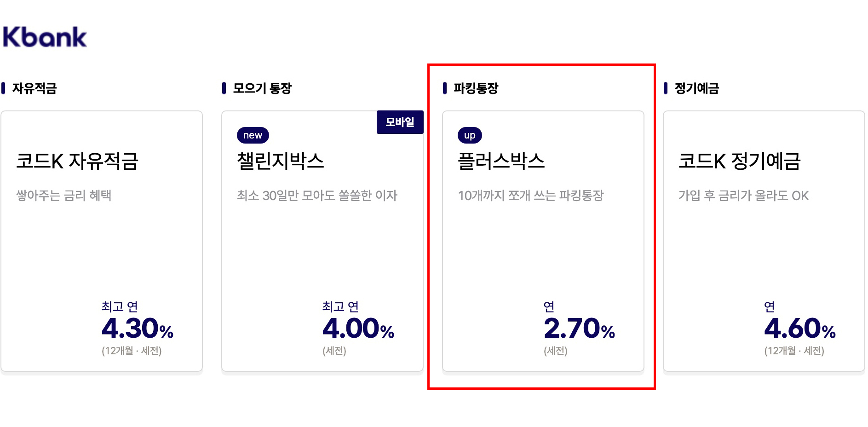This screenshot has height=427, width=868.
Task: Open the 자유적금 category header
Action: point(34,87)
